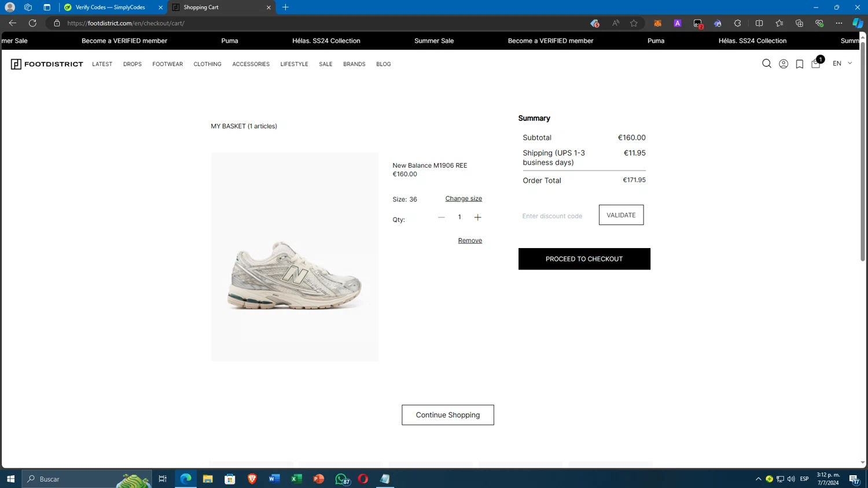This screenshot has height=488, width=868.
Task: Open browser favorites list icon
Action: 779,23
